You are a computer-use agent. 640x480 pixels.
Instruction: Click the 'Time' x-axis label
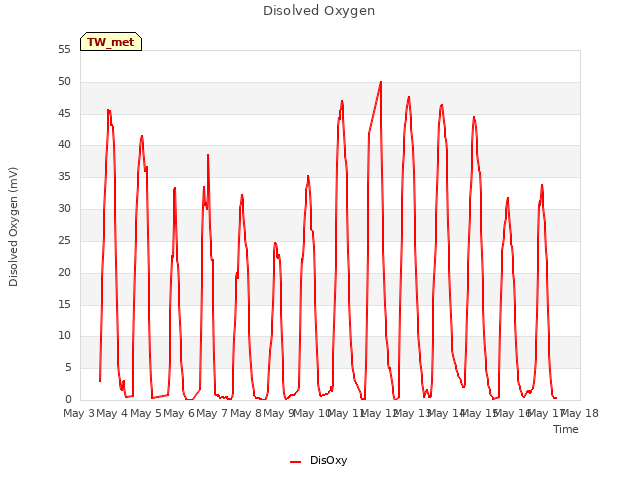pos(566,429)
